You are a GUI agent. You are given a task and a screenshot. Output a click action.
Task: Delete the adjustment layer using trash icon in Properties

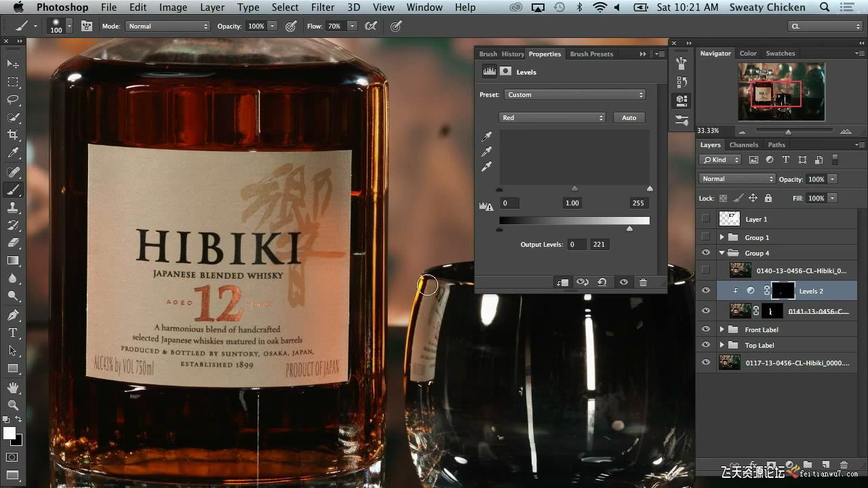click(x=643, y=283)
